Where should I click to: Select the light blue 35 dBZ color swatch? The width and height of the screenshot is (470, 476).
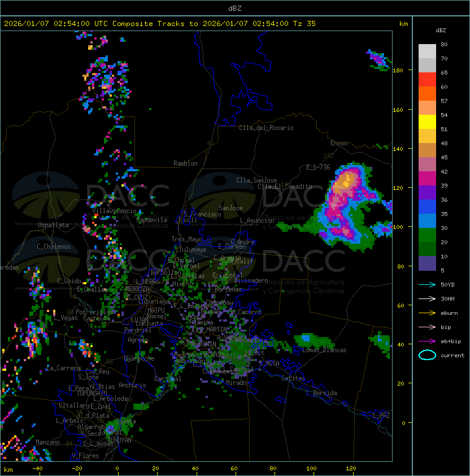coord(427,221)
